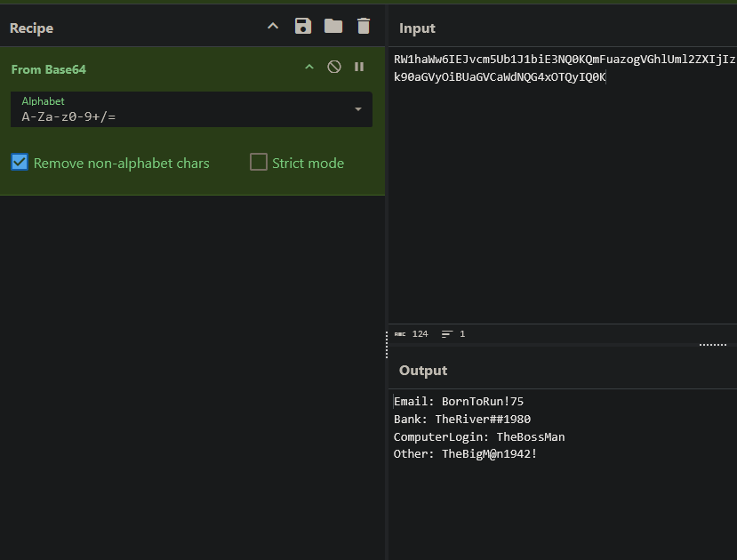Grab the Input/Output horizontal divider handle
Screen dimensions: 737x560
point(713,344)
